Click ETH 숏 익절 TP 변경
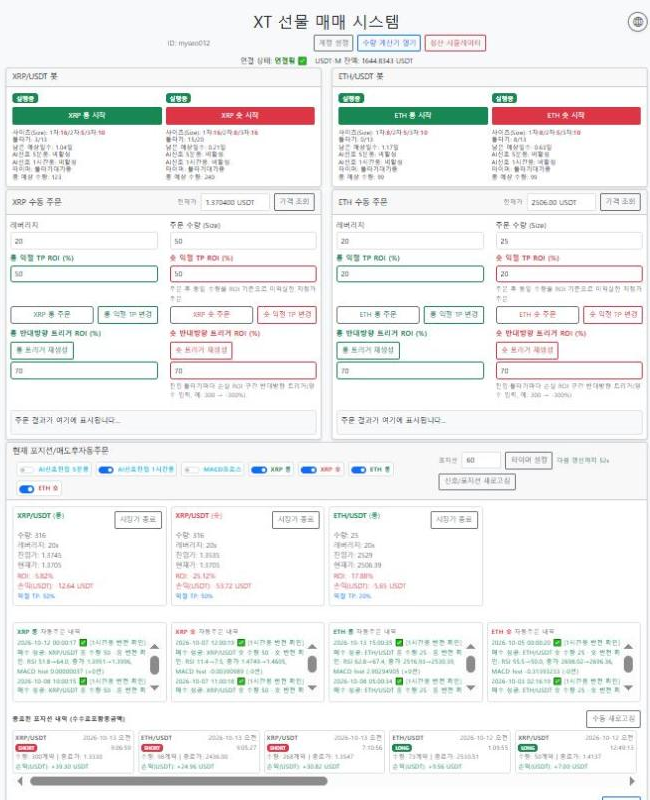Viewport: 650px width, 800px height. [613, 315]
